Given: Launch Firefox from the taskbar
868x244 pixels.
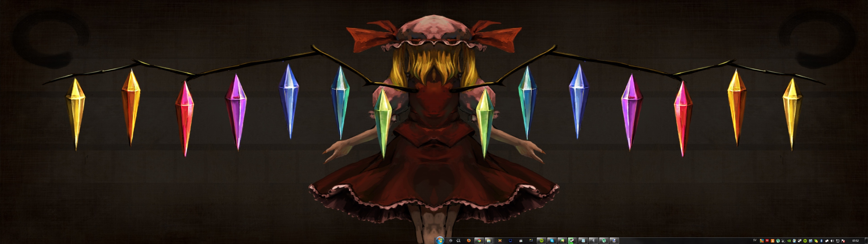Looking at the screenshot, I should click(x=469, y=241).
